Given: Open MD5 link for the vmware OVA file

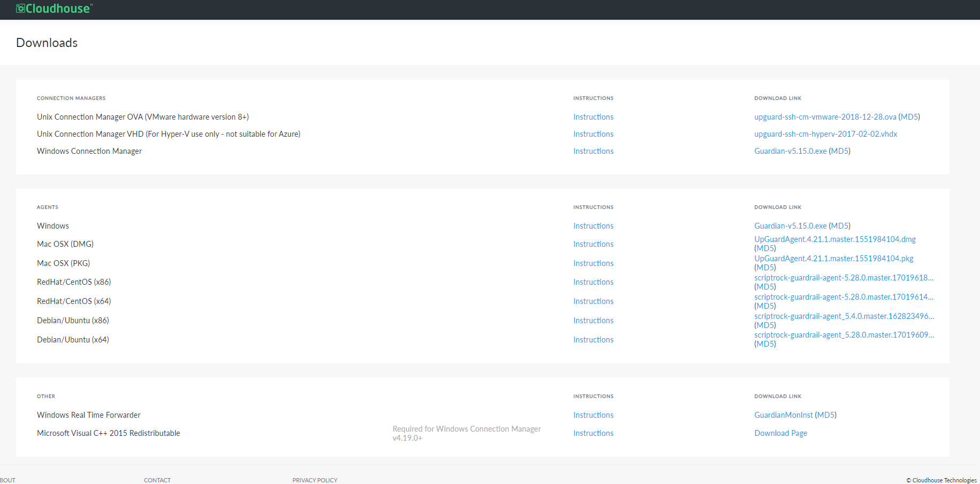Looking at the screenshot, I should (909, 117).
